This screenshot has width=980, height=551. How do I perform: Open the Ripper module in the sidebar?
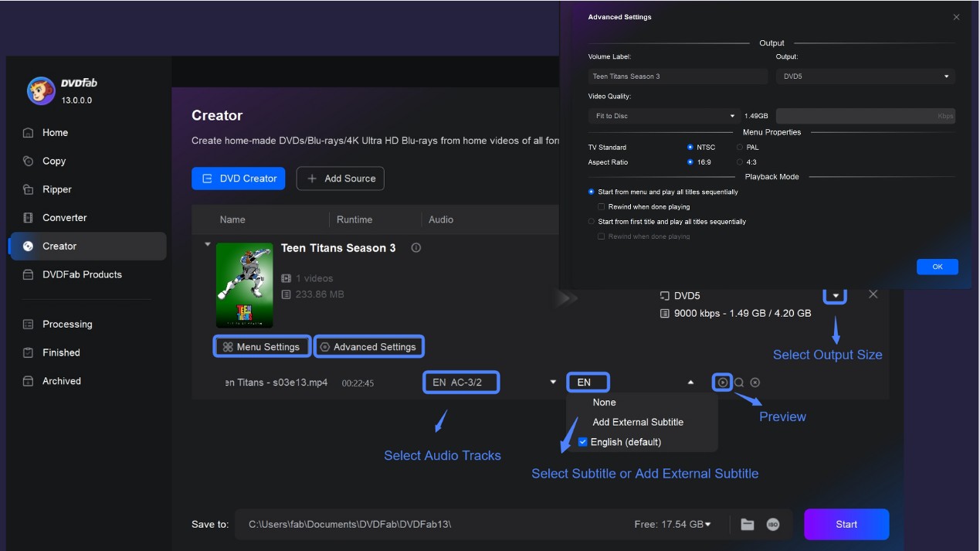point(57,189)
